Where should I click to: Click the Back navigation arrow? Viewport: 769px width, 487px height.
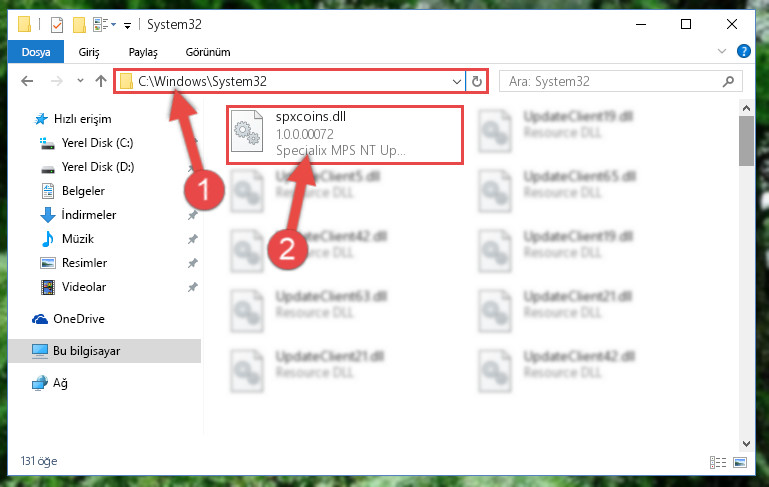click(27, 81)
